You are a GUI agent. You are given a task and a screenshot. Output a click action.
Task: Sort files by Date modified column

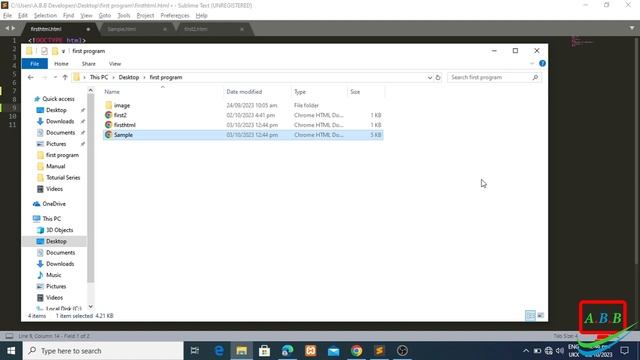244,92
